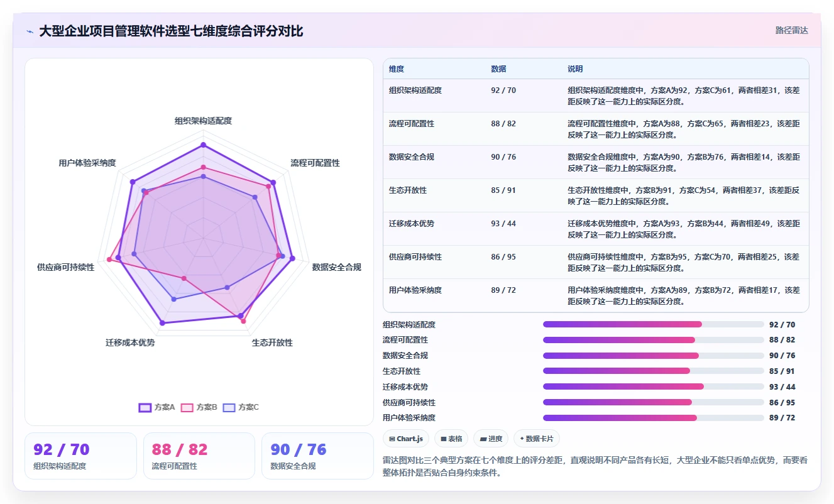Open the 88 / 82 流程可配置性 data card

(x=199, y=456)
